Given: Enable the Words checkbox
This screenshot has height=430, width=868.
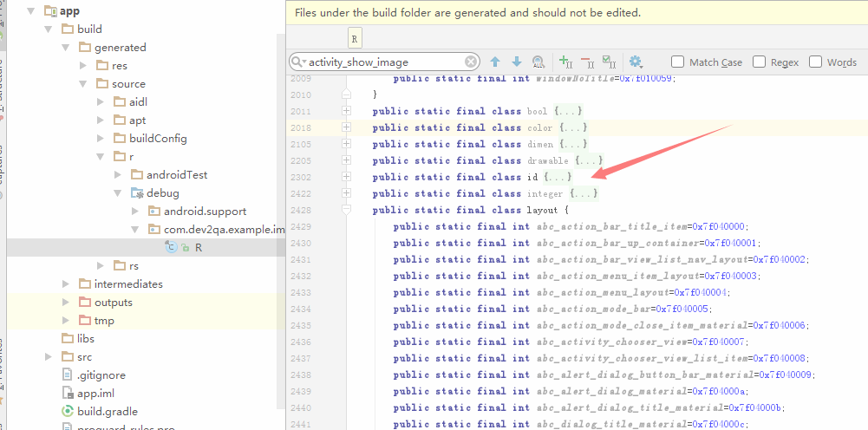Looking at the screenshot, I should (x=816, y=62).
